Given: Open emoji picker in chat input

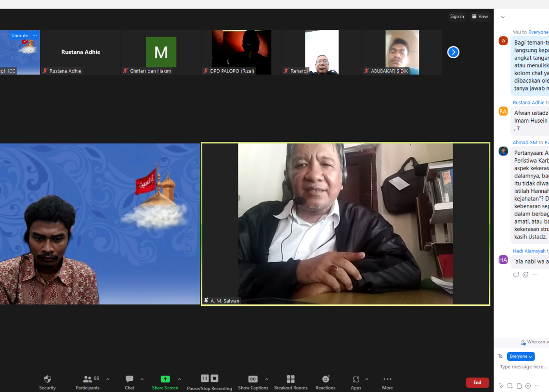Looking at the screenshot, I should pos(528,386).
